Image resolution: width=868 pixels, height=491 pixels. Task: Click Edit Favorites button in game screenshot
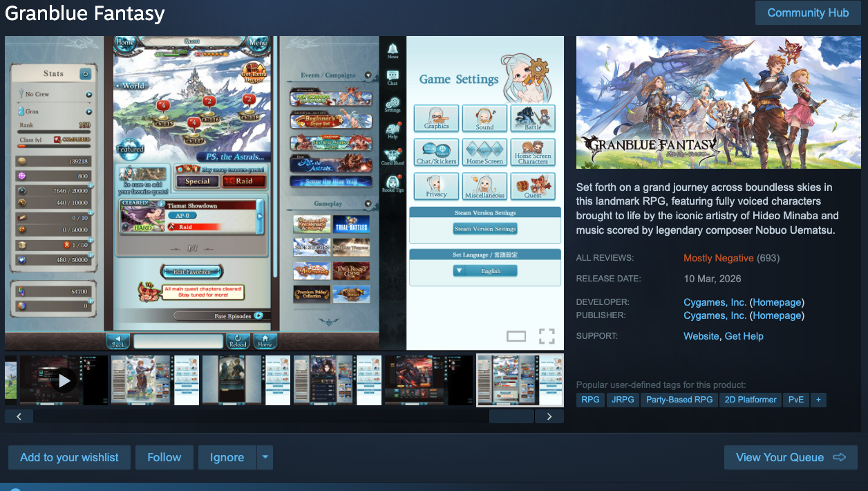point(192,271)
